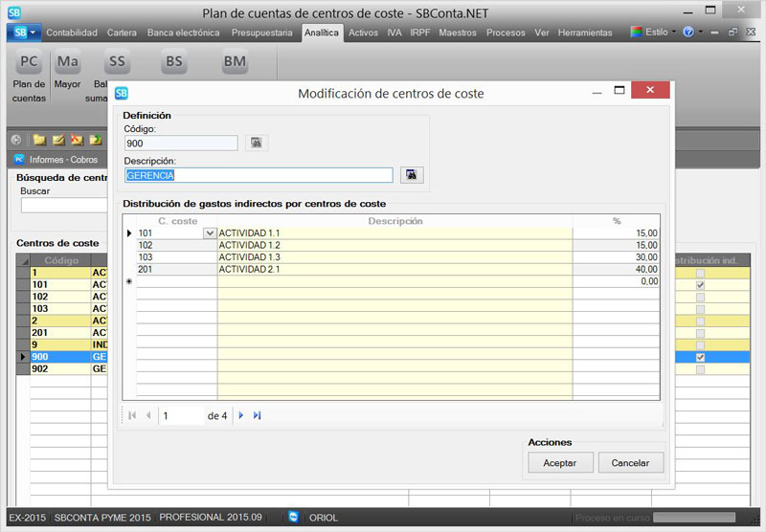Viewport: 766px width, 532px height.
Task: Click the Cancelar button
Action: click(630, 462)
